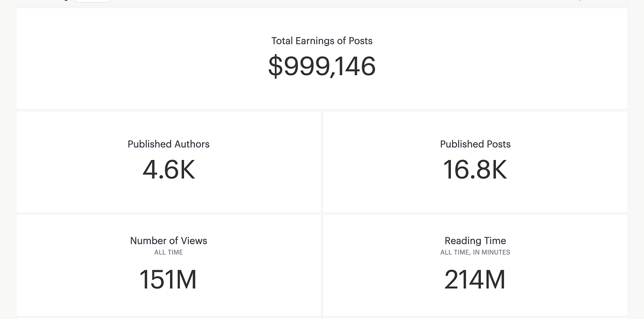Select the 4.6K authors count
Screen dimensions: 644x319
169,170
